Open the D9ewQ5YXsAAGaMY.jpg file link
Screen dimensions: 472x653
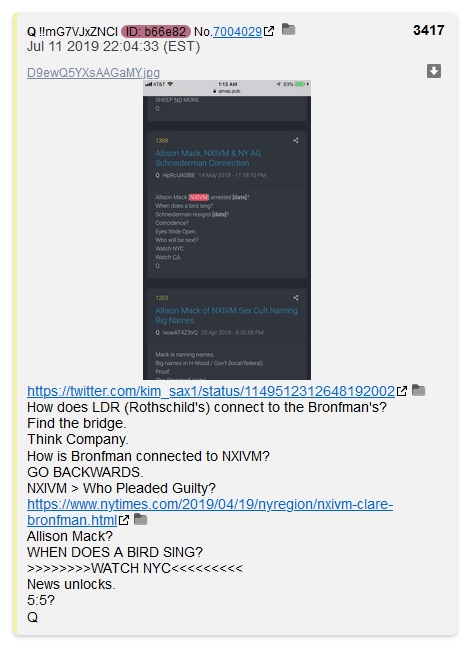(93, 73)
